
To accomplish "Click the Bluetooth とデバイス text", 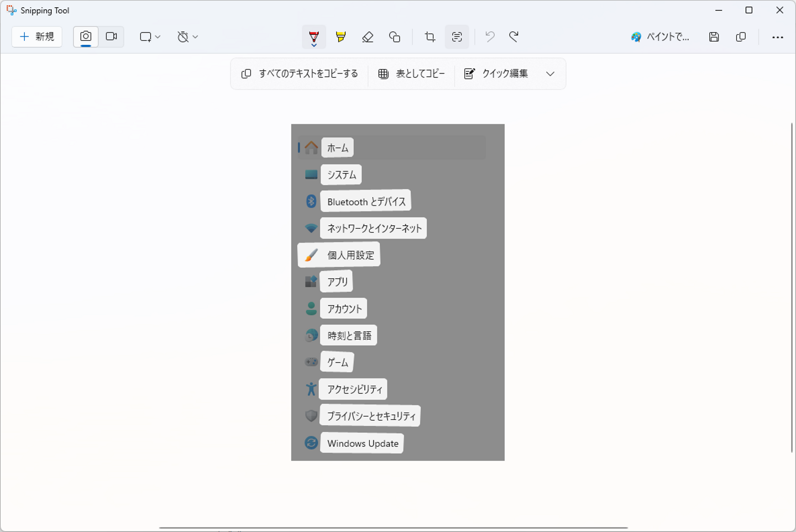I will (366, 202).
